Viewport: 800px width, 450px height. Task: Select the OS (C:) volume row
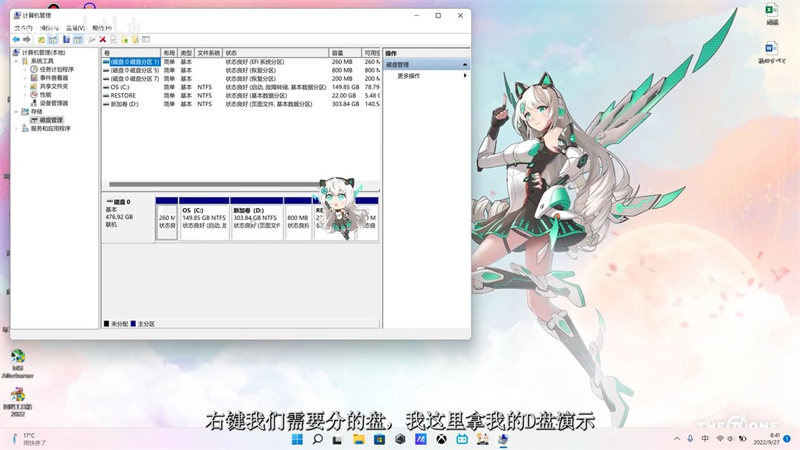(241, 87)
